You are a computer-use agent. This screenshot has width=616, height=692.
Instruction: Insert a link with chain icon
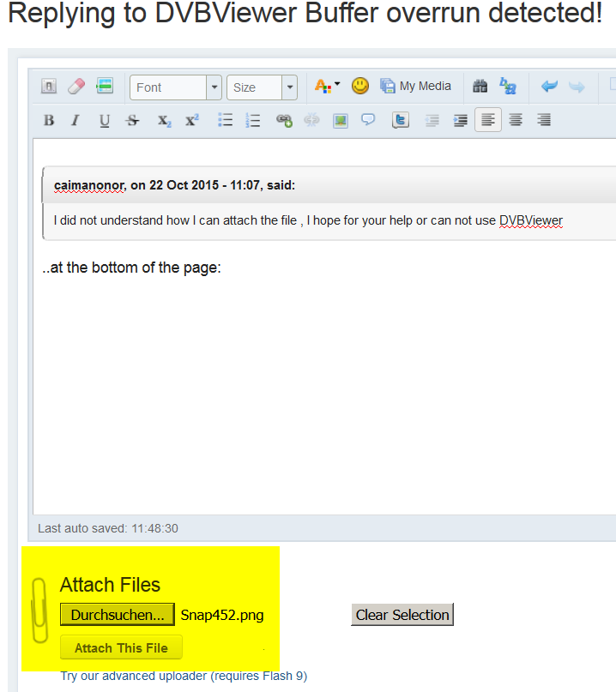(x=284, y=121)
